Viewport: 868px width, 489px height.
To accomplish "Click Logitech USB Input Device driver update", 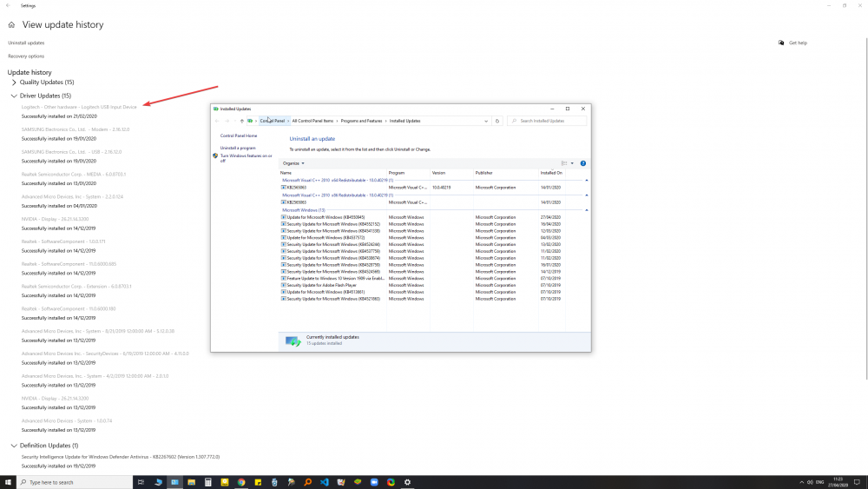I will point(79,107).
